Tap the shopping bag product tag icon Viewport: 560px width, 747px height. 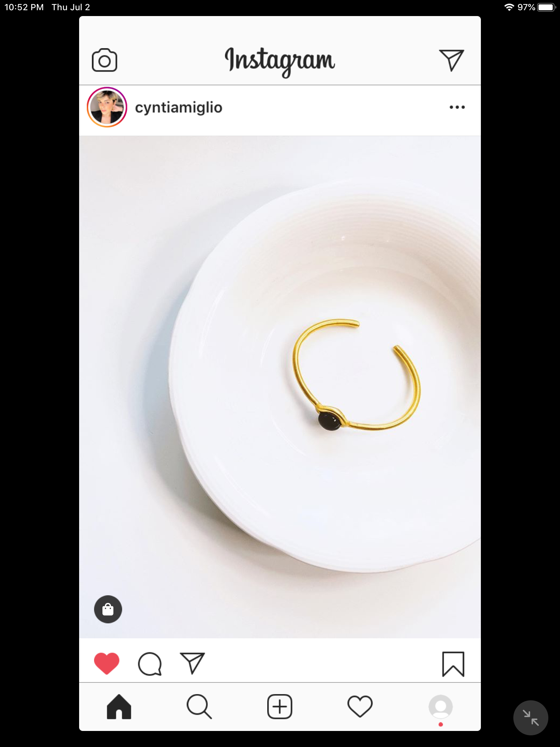108,609
